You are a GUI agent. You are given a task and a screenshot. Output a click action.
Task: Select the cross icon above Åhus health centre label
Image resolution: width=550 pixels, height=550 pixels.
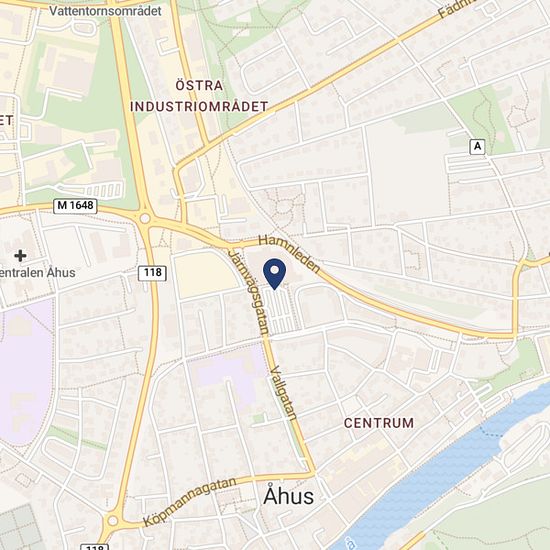pyautogui.click(x=20, y=256)
